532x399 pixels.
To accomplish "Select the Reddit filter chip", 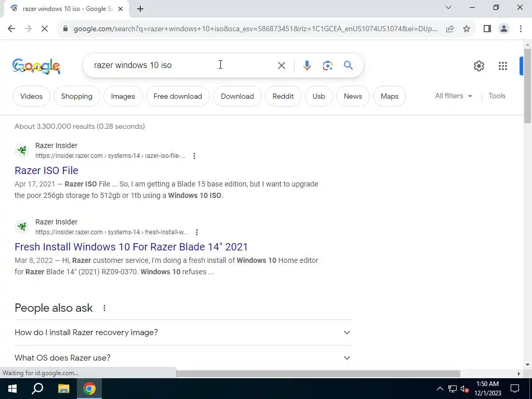I will click(x=283, y=96).
